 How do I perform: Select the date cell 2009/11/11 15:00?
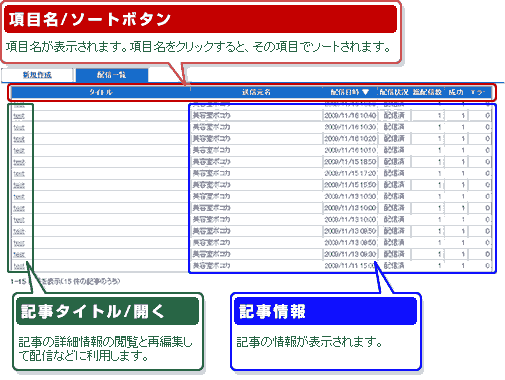click(350, 266)
